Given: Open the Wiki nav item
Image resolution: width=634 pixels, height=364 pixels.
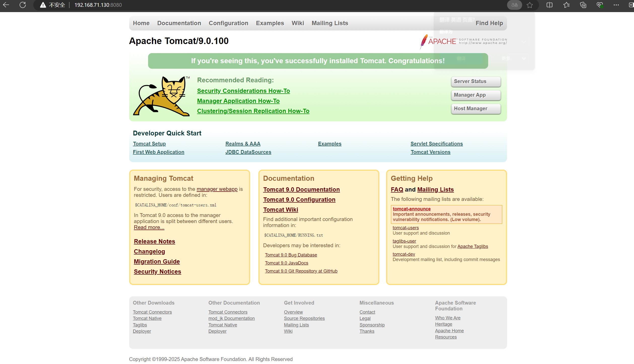Looking at the screenshot, I should (x=298, y=23).
